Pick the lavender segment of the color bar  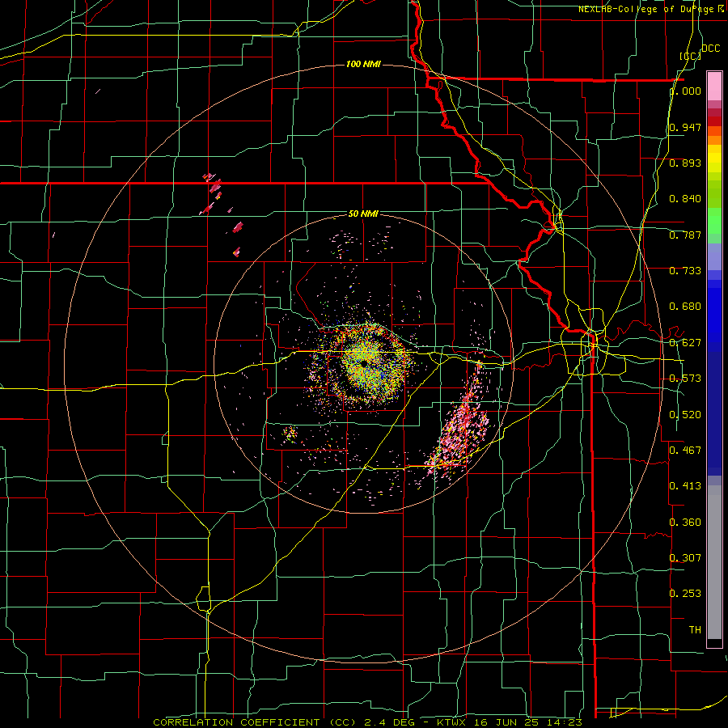click(x=714, y=256)
